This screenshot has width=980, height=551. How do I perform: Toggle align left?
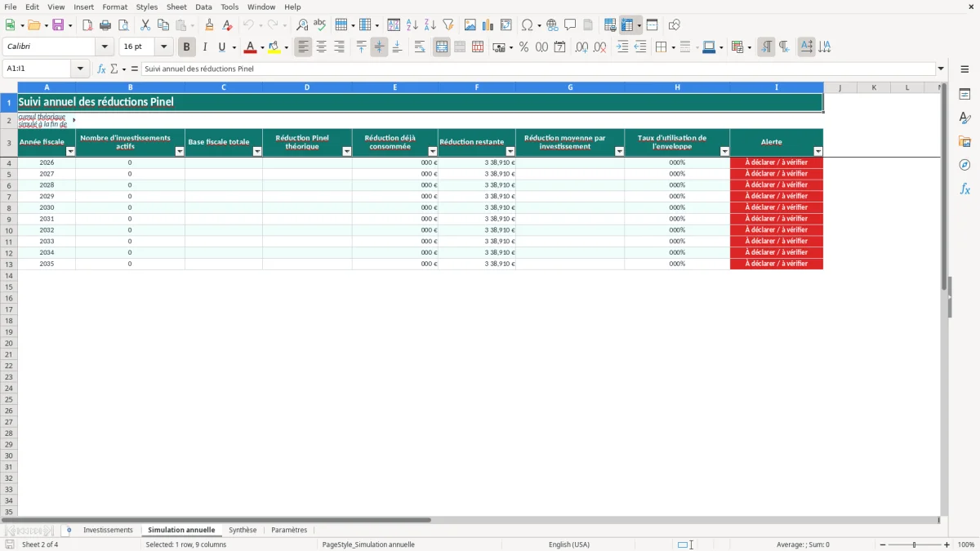(x=303, y=47)
